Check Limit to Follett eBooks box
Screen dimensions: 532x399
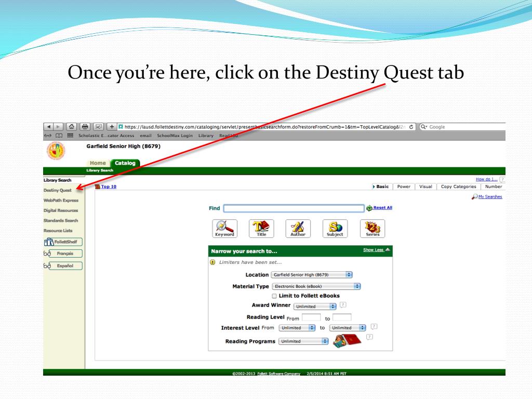[274, 296]
